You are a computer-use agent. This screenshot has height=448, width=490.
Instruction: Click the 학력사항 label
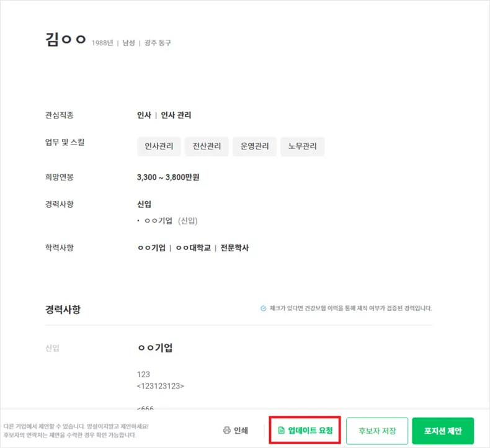point(60,248)
